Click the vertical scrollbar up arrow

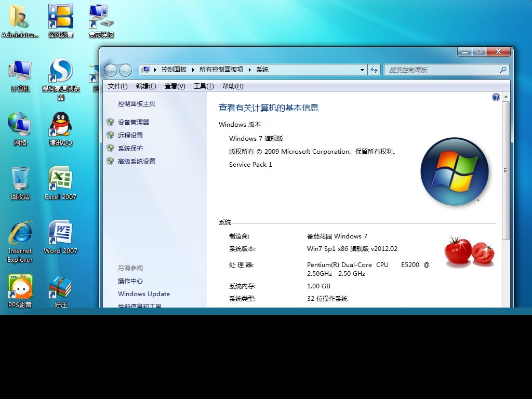pos(506,97)
